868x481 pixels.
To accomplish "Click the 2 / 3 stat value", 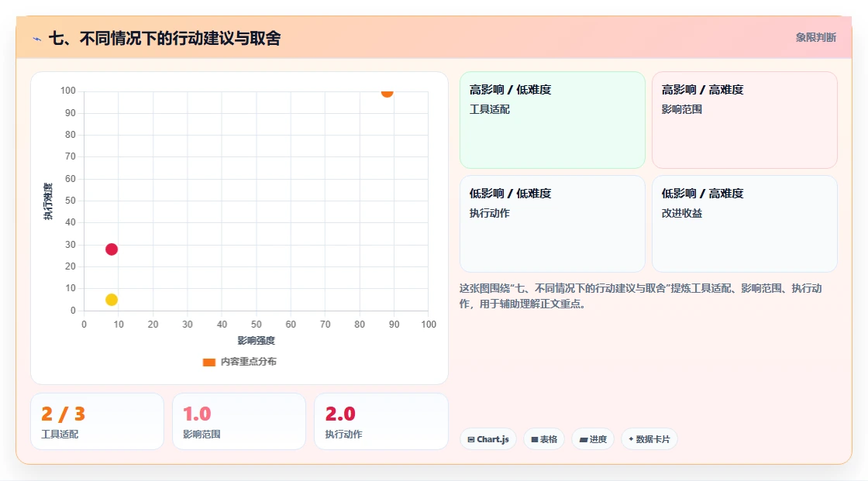I will (63, 414).
